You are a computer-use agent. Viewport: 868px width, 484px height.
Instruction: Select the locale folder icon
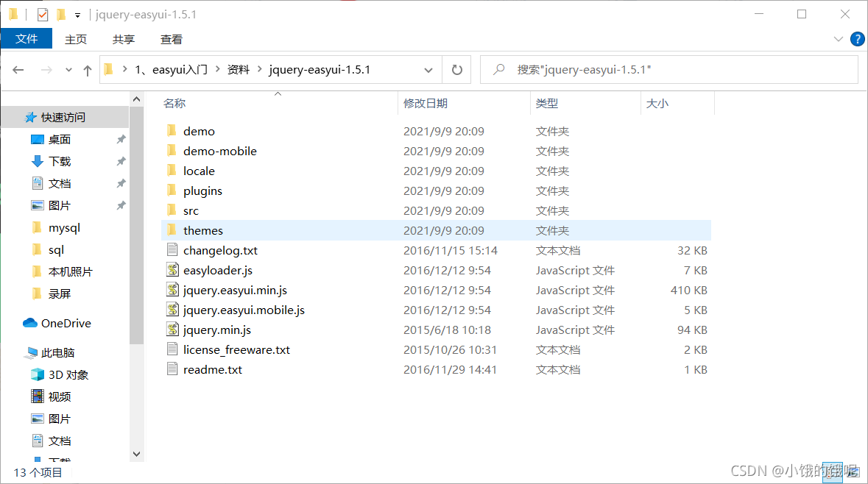tap(172, 171)
